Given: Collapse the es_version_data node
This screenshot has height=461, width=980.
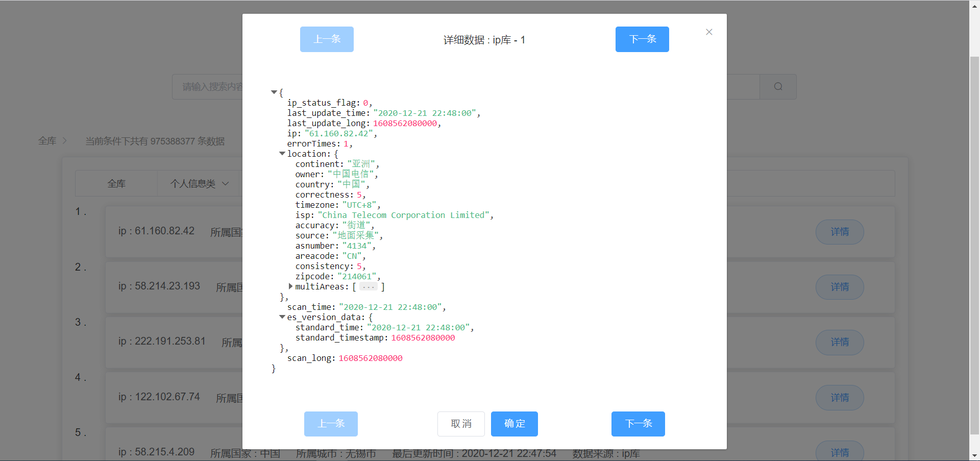Looking at the screenshot, I should point(282,317).
